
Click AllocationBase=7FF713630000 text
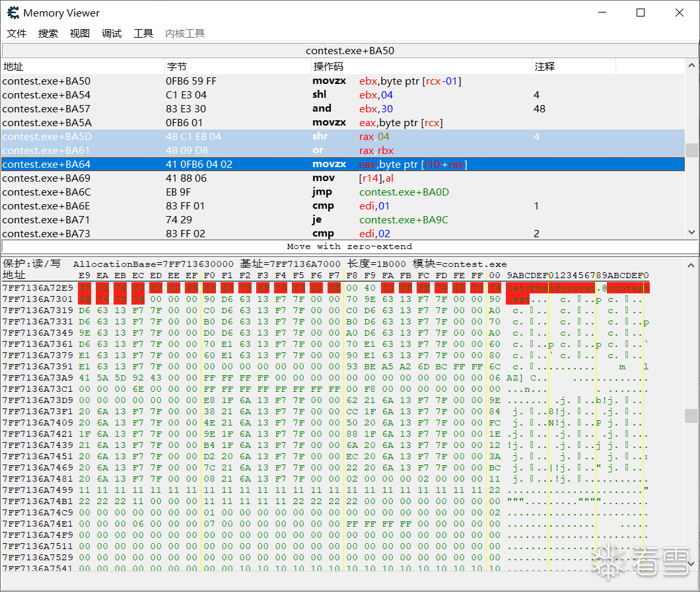click(x=153, y=264)
